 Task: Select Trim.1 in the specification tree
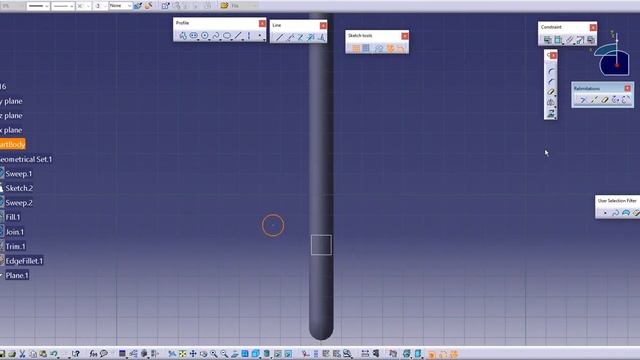click(x=15, y=247)
